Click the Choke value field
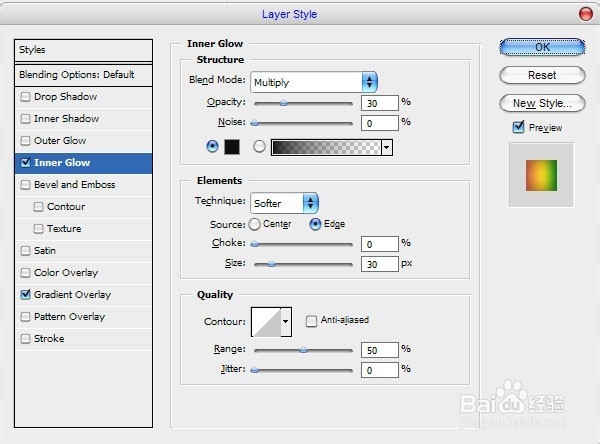600x444 pixels. pyautogui.click(x=380, y=244)
